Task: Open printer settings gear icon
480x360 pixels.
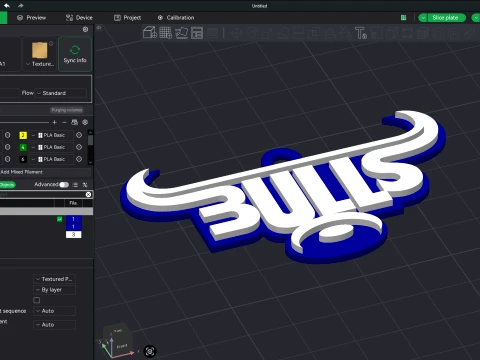Action: tap(85, 29)
